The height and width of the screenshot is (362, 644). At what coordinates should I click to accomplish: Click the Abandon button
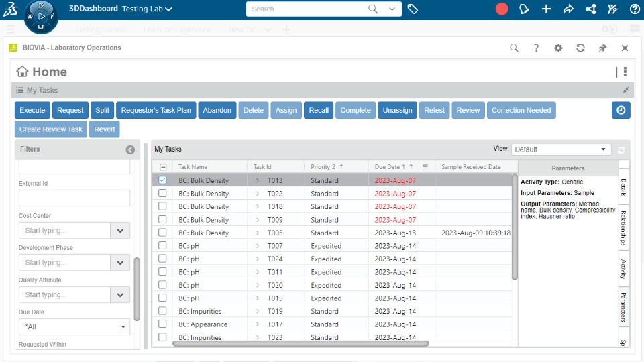coord(217,110)
